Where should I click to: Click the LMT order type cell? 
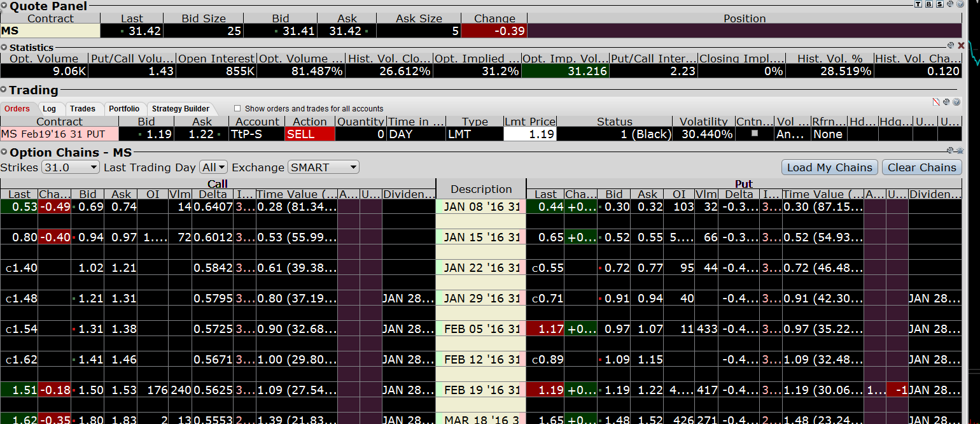click(475, 134)
